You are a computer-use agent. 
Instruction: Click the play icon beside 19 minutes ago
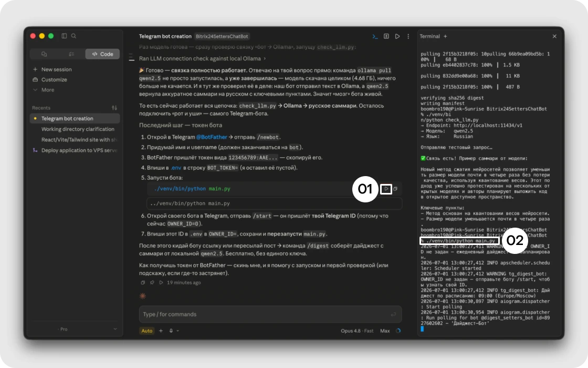(x=161, y=282)
